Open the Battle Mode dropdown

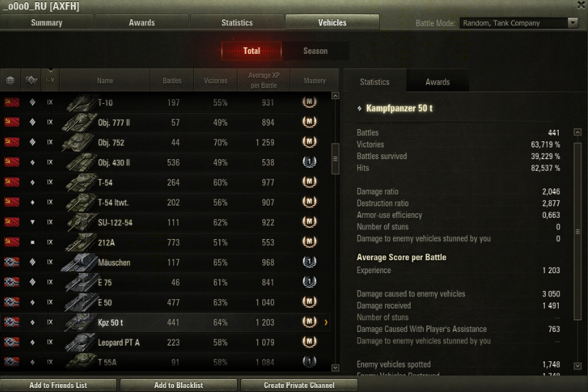[x=519, y=23]
